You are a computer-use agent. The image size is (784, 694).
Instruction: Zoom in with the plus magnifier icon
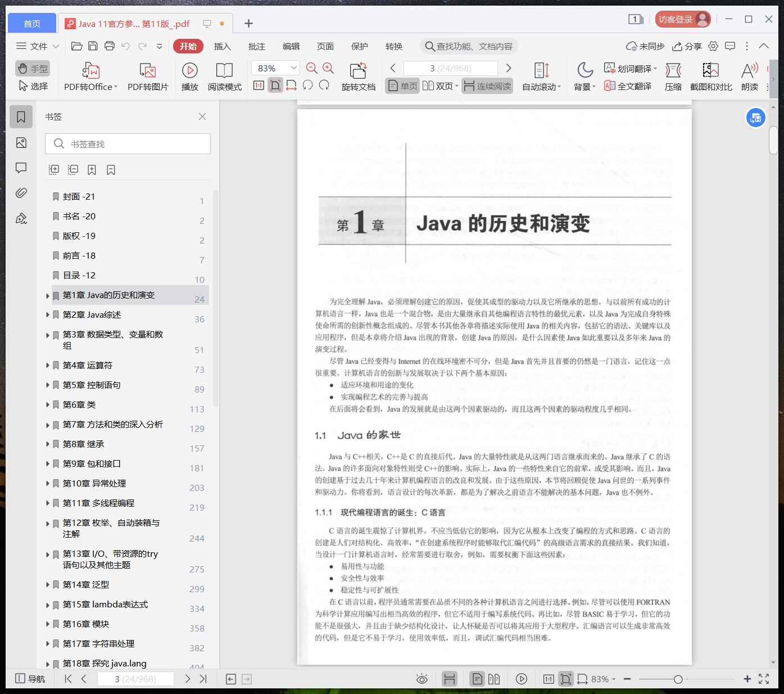(x=328, y=68)
